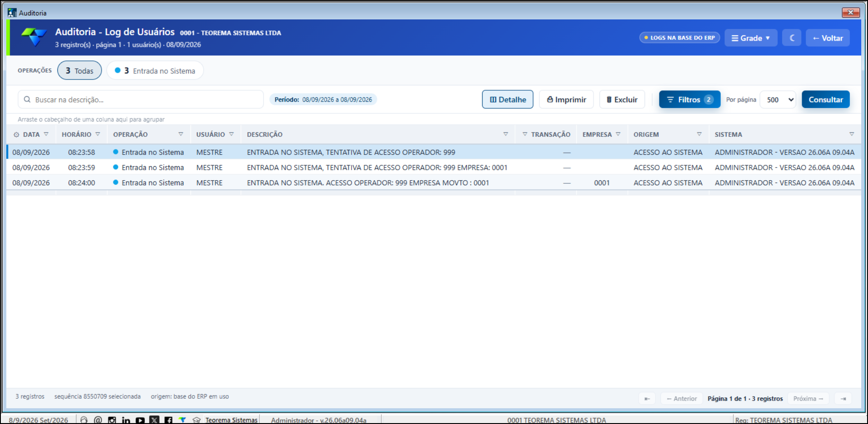The height and width of the screenshot is (424, 868).
Task: Click the email at-sign icon
Action: [98, 420]
